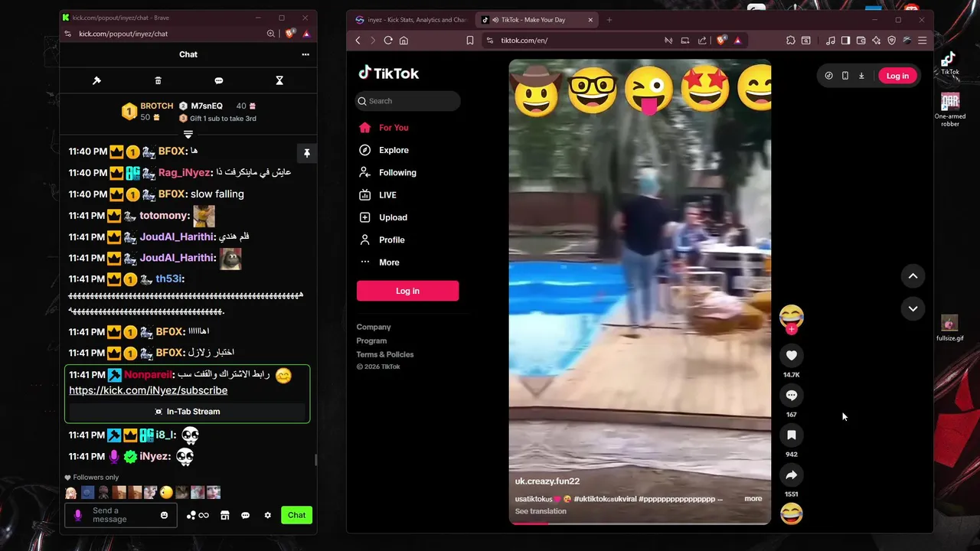Like the video with heart icon

click(x=792, y=355)
